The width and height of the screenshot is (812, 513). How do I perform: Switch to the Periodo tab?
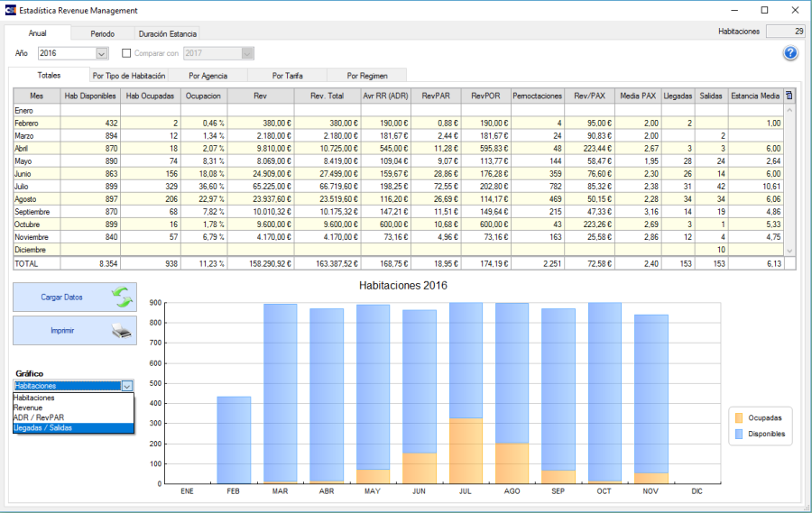point(103,33)
